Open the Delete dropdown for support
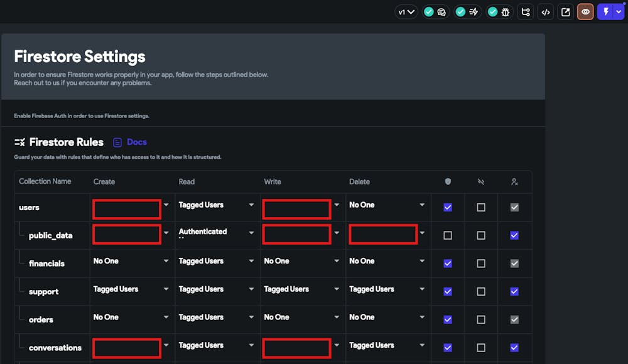This screenshot has height=364, width=628. click(x=387, y=289)
